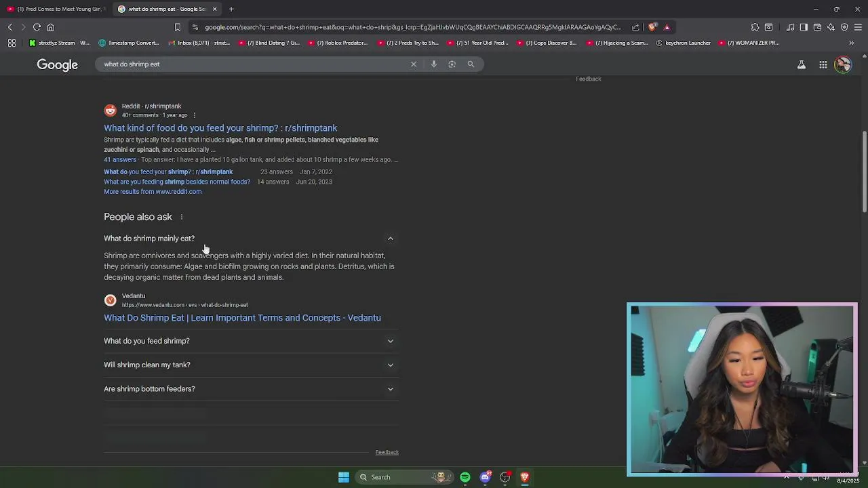The image size is (868, 488).
Task: Open the '41 answers' link
Action: 120,160
